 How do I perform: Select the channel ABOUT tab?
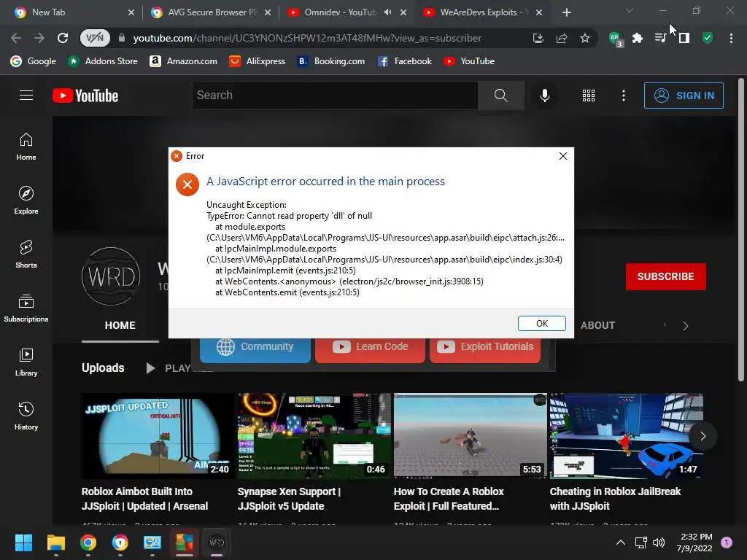pos(597,326)
